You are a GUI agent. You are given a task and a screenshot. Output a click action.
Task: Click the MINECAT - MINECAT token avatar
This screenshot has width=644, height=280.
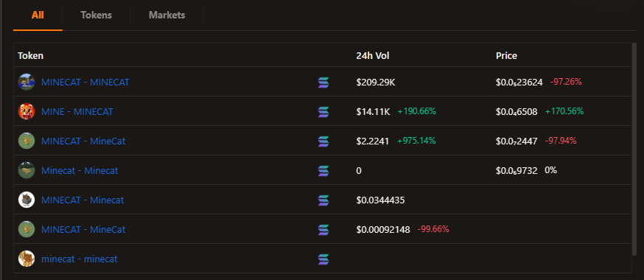point(27,82)
